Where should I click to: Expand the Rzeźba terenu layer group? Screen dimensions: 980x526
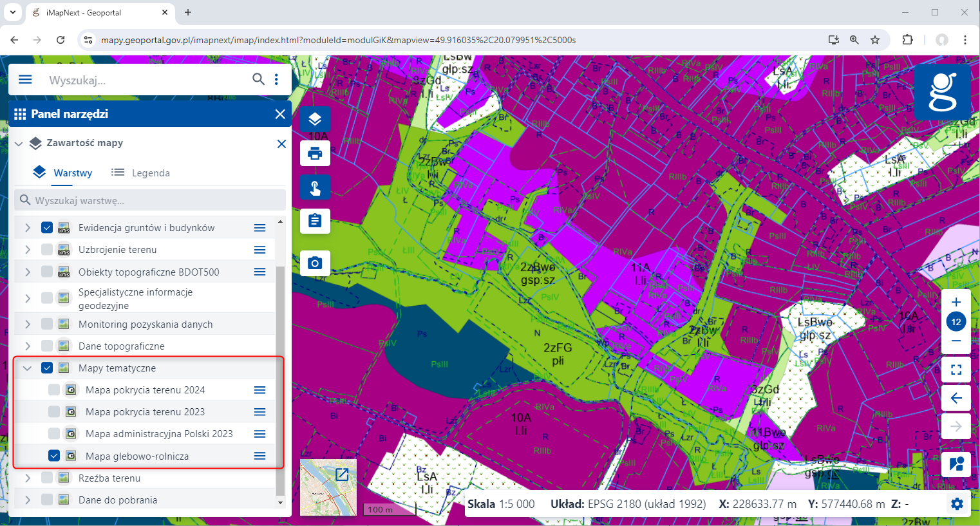(x=27, y=478)
